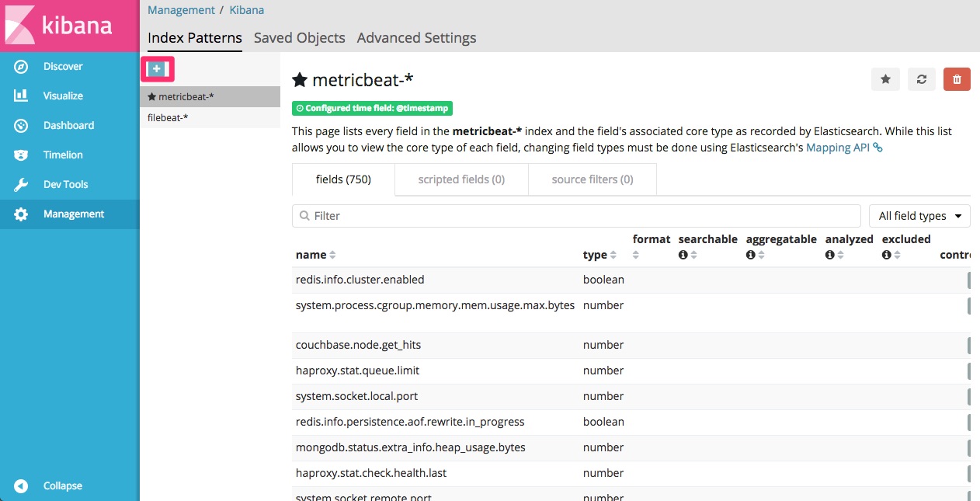Switch to the Index Patterns tab

[195, 38]
